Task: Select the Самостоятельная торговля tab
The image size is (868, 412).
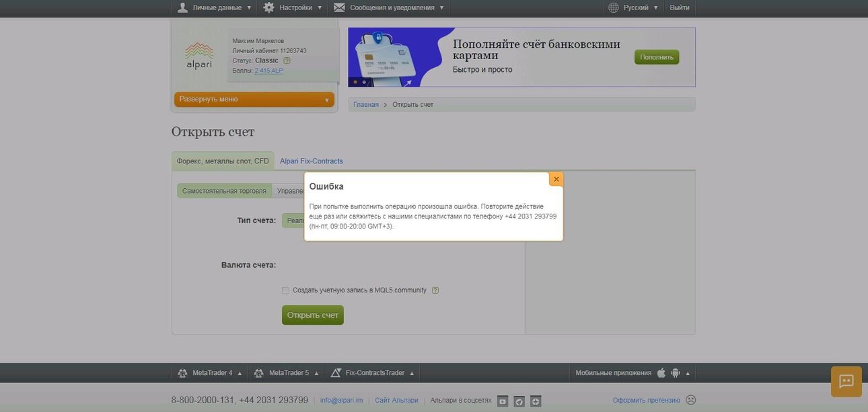Action: [224, 191]
